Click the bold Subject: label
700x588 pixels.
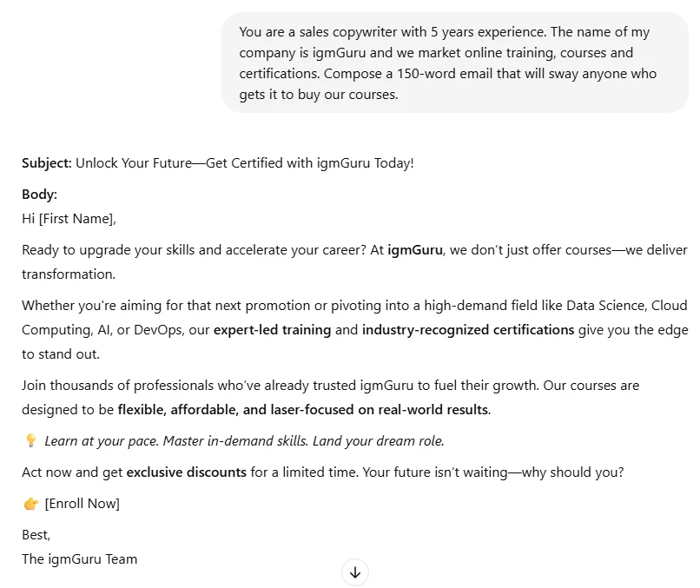pyautogui.click(x=47, y=163)
